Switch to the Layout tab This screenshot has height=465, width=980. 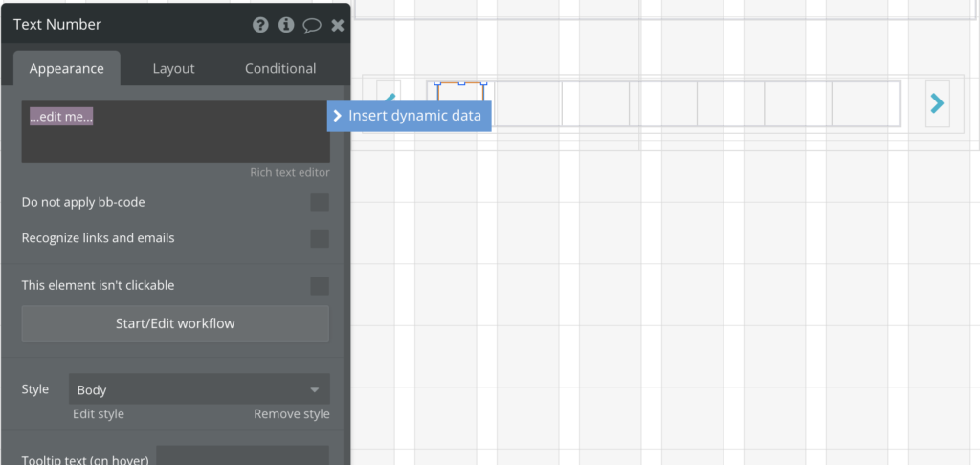[x=173, y=69]
